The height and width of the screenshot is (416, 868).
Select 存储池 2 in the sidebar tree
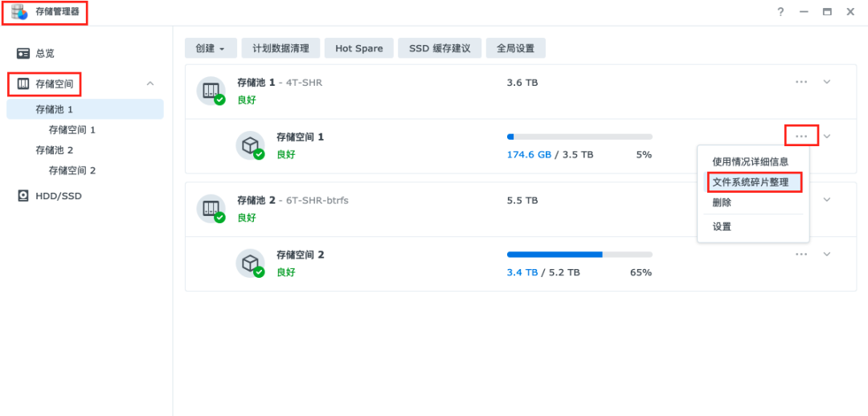click(55, 150)
